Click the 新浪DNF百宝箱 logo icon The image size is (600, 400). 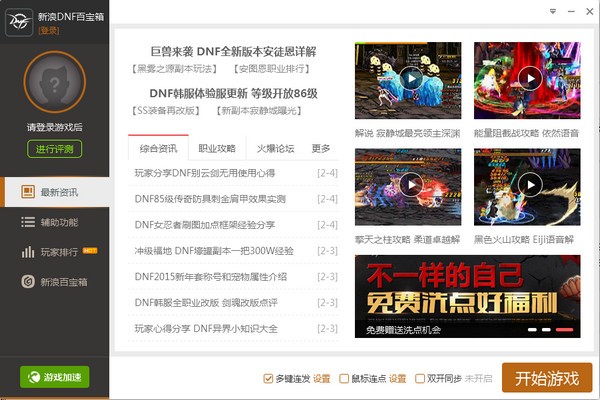pos(18,25)
